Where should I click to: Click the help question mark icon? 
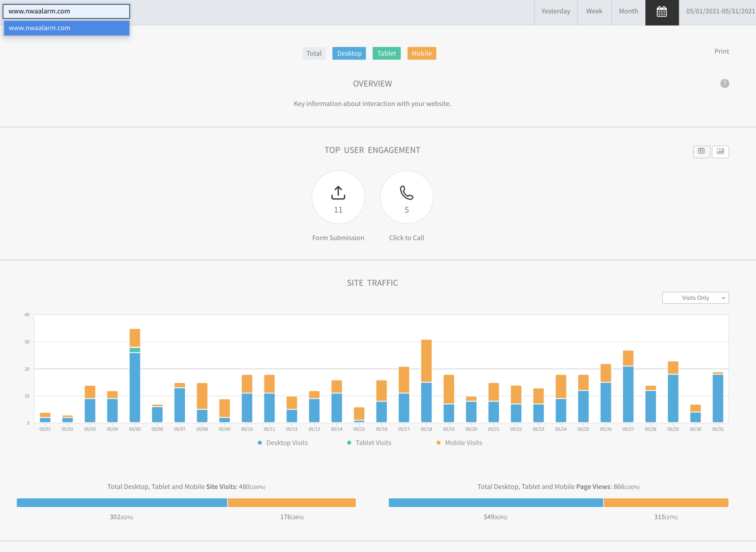tap(724, 84)
